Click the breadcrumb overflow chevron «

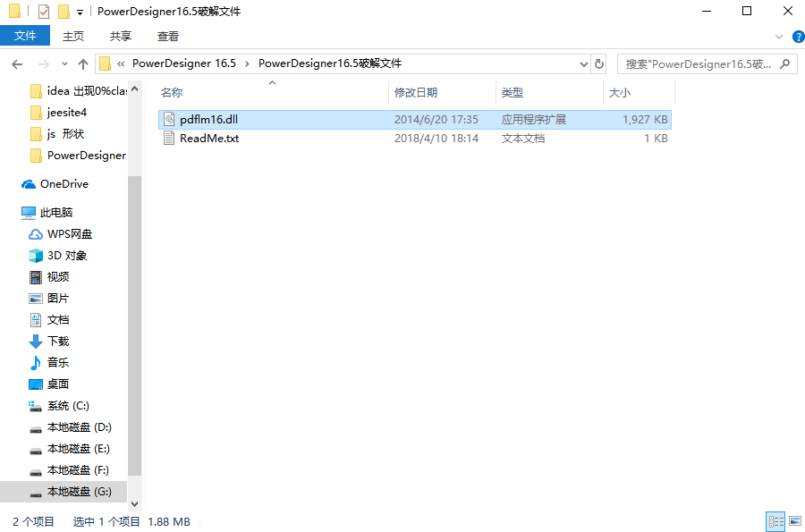pos(121,64)
